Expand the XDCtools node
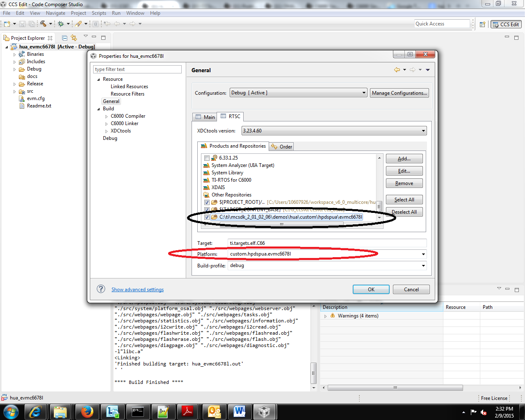 pyautogui.click(x=106, y=131)
